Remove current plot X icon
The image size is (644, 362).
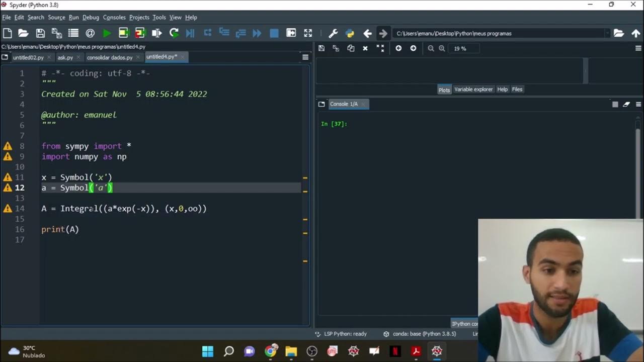(x=365, y=48)
